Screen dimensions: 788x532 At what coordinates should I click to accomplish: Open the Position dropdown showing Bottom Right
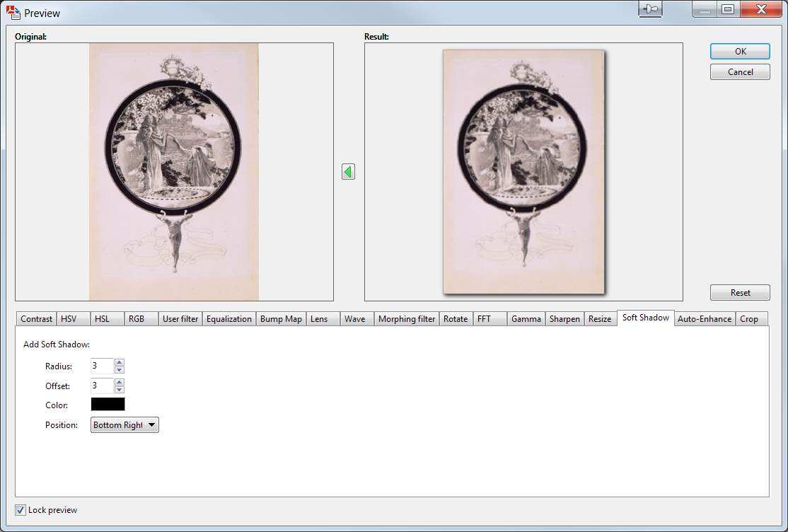pyautogui.click(x=124, y=425)
